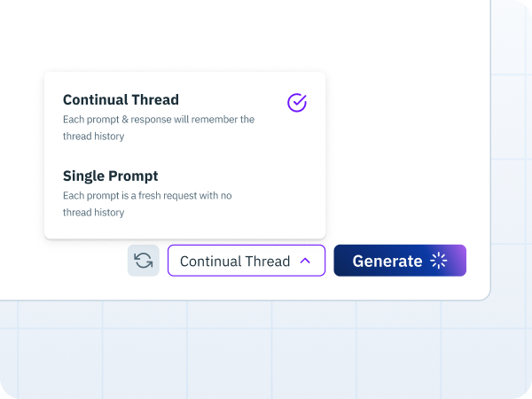Click the "Generate" label text
The image size is (532, 399).
[387, 262]
